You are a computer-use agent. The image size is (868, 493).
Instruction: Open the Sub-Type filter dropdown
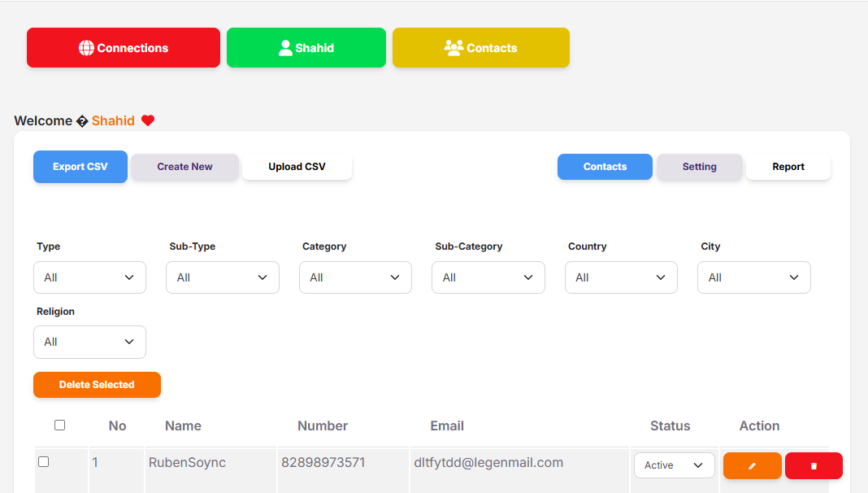click(x=223, y=277)
